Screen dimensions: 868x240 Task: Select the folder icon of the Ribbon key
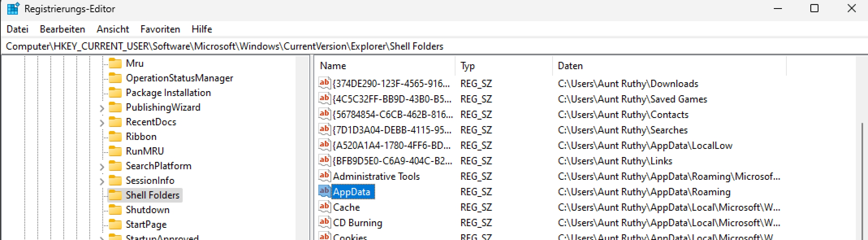pyautogui.click(x=115, y=137)
